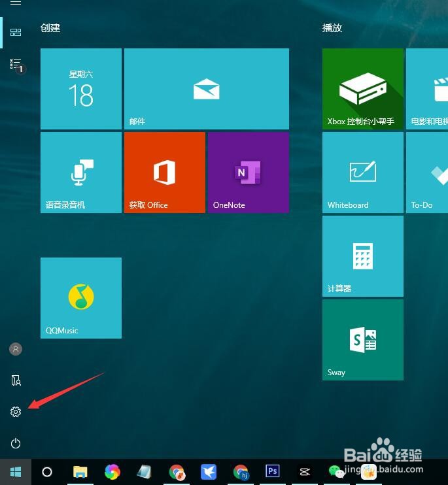The width and height of the screenshot is (448, 485).
Task: Open WeChat from the taskbar
Action: [337, 472]
